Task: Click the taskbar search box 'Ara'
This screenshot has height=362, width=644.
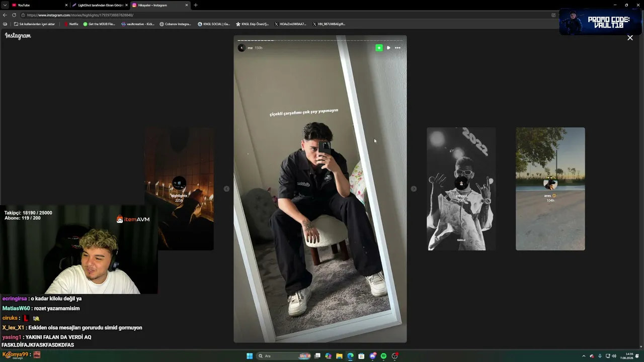Action: (283, 356)
